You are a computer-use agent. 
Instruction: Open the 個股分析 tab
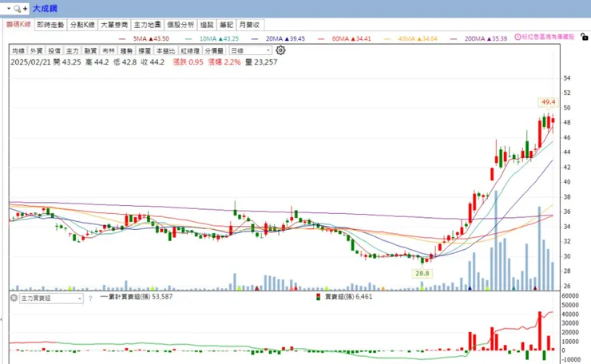[x=180, y=25]
